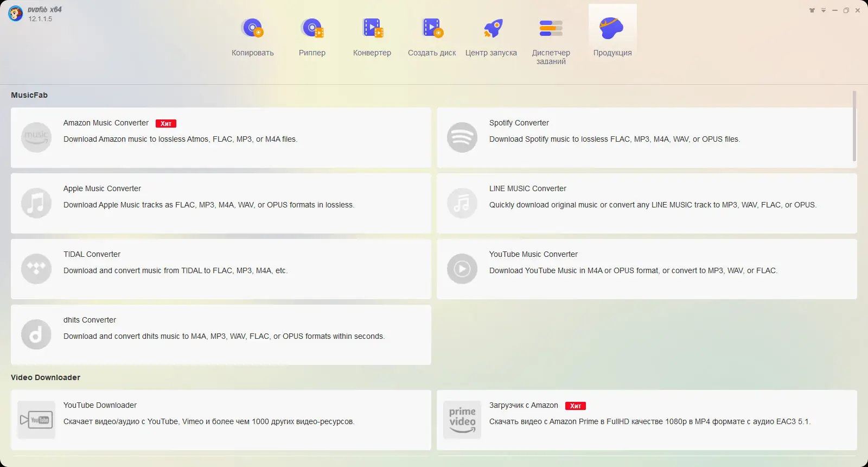Click the prime video icon
The image size is (868, 467).
(x=462, y=420)
